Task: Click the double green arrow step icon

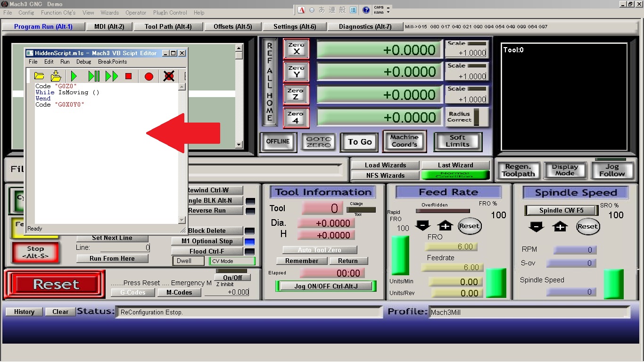Action: [x=112, y=76]
